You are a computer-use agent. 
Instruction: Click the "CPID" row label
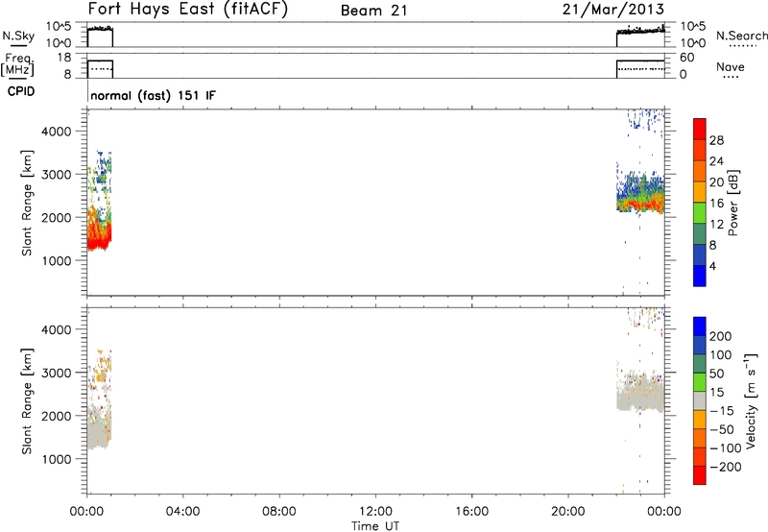coord(21,91)
